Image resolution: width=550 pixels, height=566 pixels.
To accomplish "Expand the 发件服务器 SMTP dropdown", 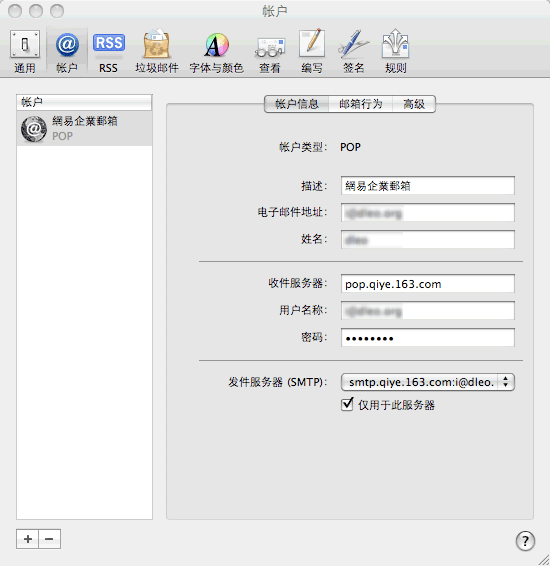I will [x=428, y=382].
